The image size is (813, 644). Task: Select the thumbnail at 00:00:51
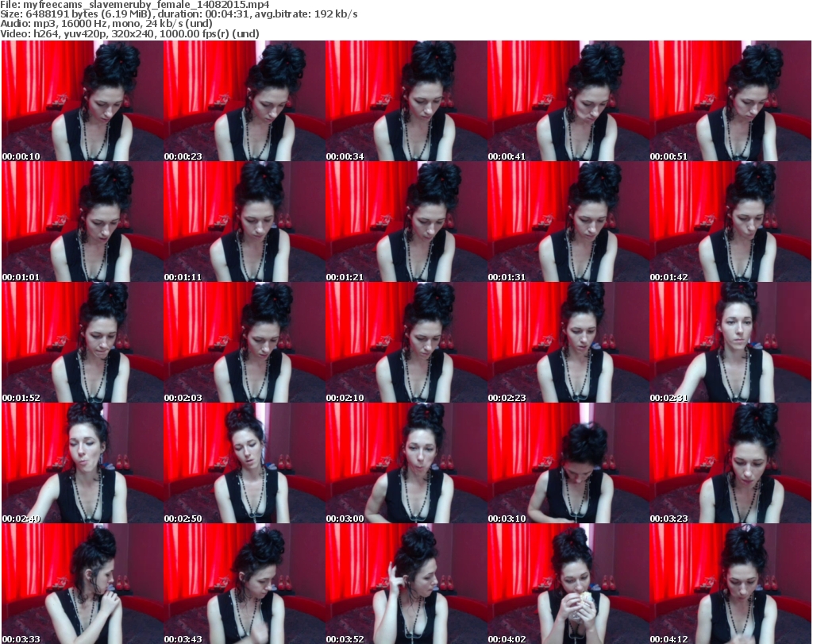tap(730, 101)
